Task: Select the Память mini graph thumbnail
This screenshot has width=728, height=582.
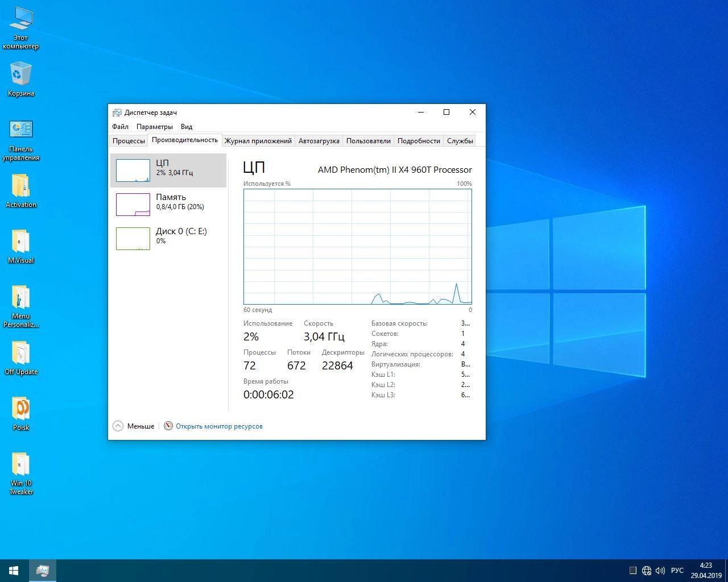Action: pos(133,205)
